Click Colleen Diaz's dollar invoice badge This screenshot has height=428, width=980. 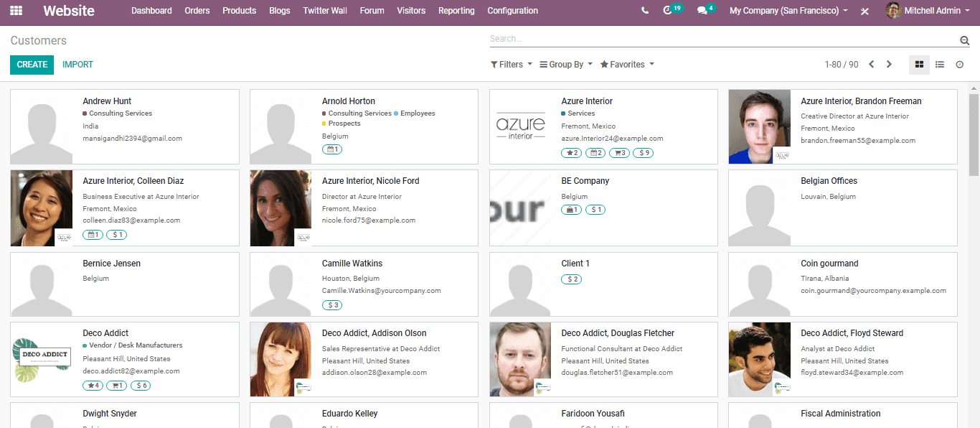[x=117, y=235]
